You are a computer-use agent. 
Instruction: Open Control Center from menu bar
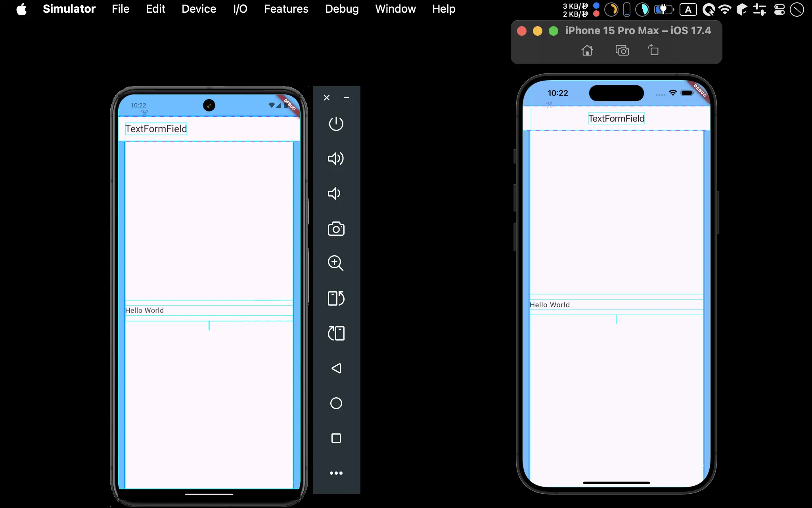pyautogui.click(x=779, y=10)
